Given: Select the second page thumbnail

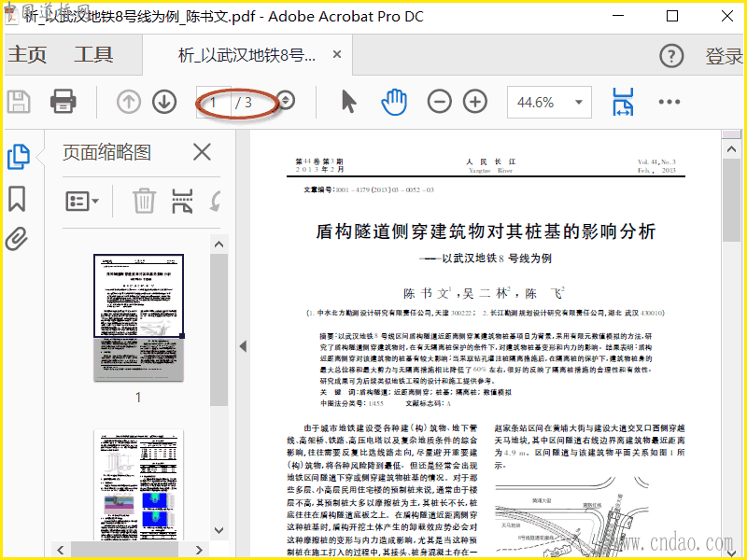Looking at the screenshot, I should pyautogui.click(x=138, y=484).
